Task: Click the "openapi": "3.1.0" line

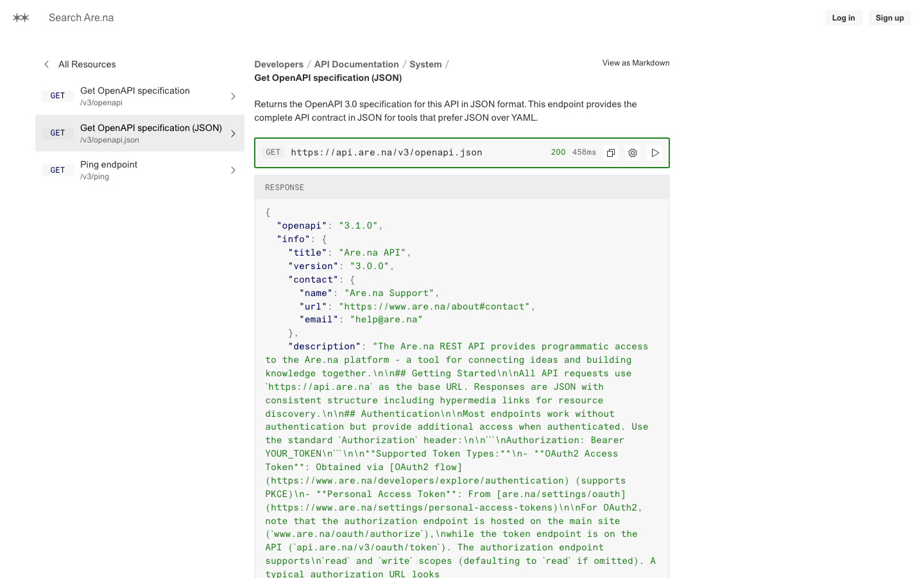Action: coord(330,225)
